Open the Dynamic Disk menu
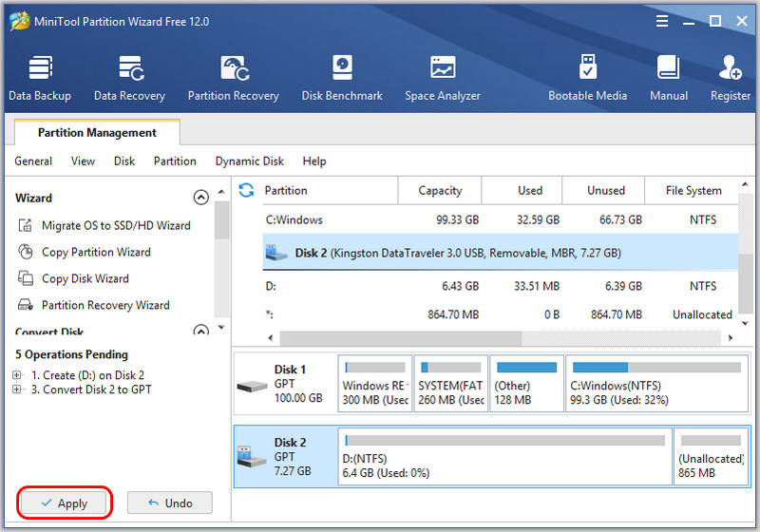Image resolution: width=760 pixels, height=532 pixels. point(250,161)
